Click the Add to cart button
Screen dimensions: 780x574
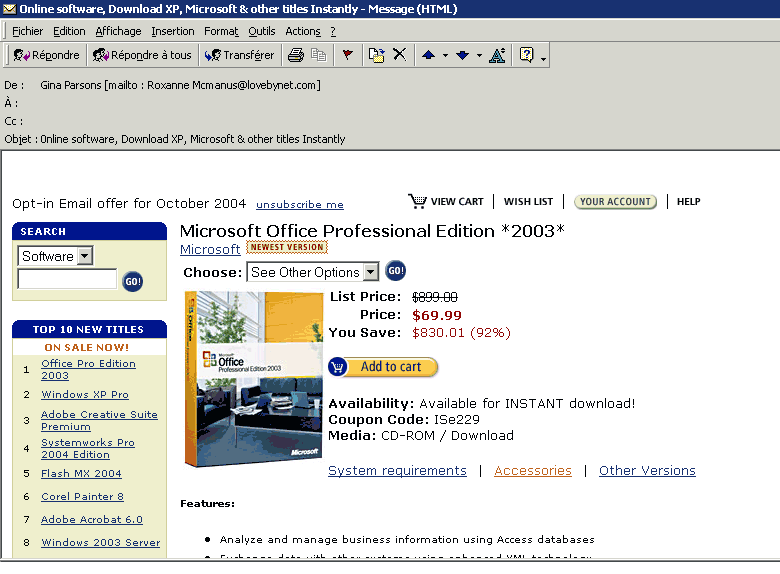tap(383, 367)
